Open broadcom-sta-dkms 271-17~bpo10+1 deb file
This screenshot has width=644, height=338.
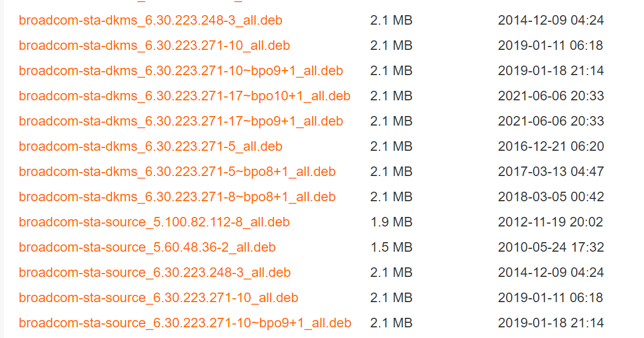coord(184,96)
